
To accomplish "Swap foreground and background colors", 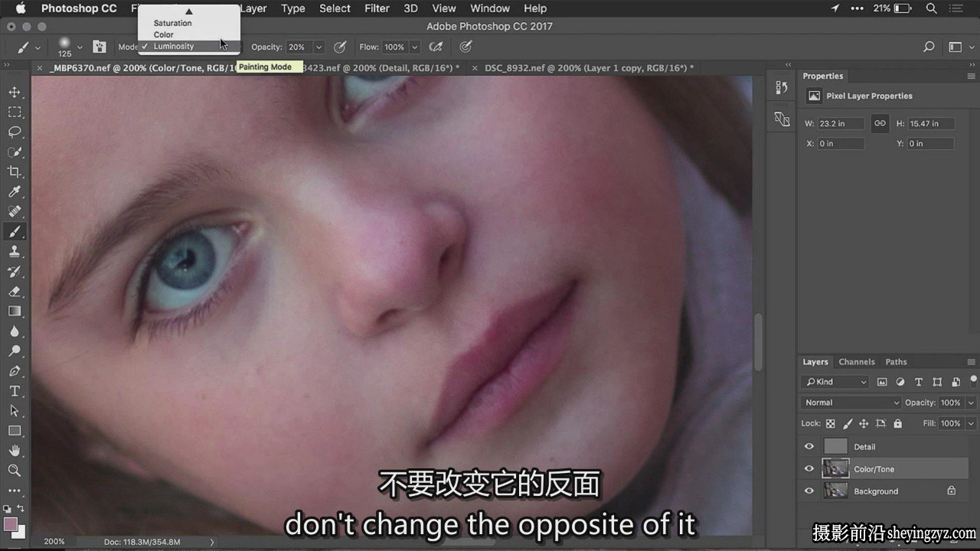I will [x=20, y=509].
